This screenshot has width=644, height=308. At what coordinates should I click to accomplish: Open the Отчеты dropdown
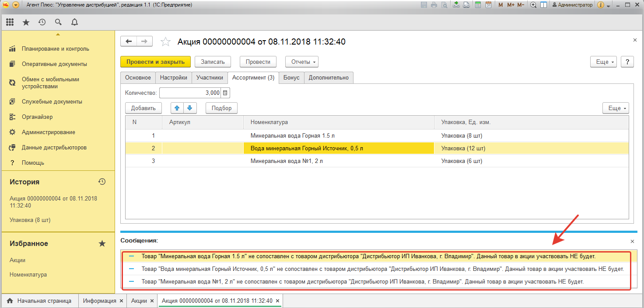(x=301, y=62)
